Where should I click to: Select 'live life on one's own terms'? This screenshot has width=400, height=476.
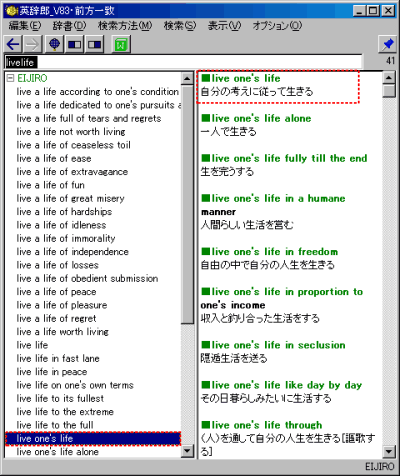(x=75, y=385)
